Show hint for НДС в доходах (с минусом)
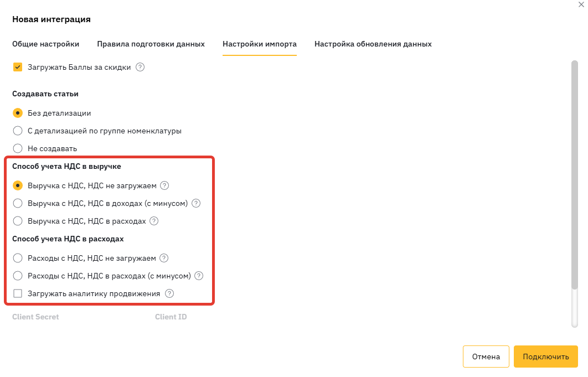This screenshot has height=377, width=588. click(196, 203)
